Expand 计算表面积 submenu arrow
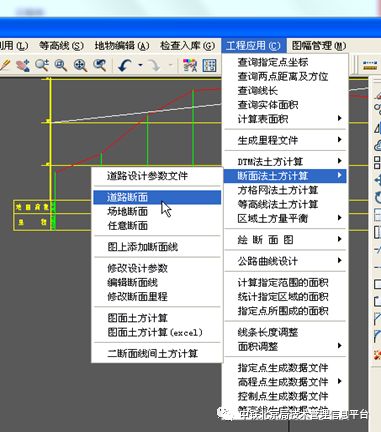Viewport: 381px width, 432px height. 339,118
